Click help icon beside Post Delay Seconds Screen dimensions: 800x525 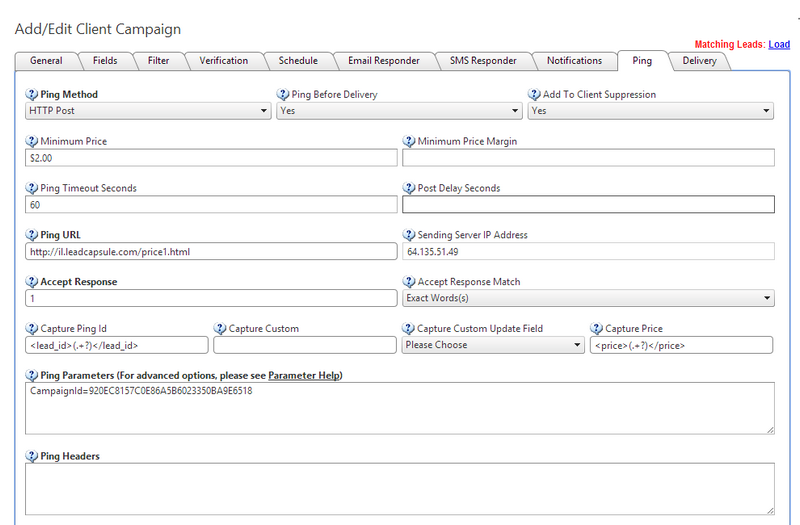coord(409,188)
